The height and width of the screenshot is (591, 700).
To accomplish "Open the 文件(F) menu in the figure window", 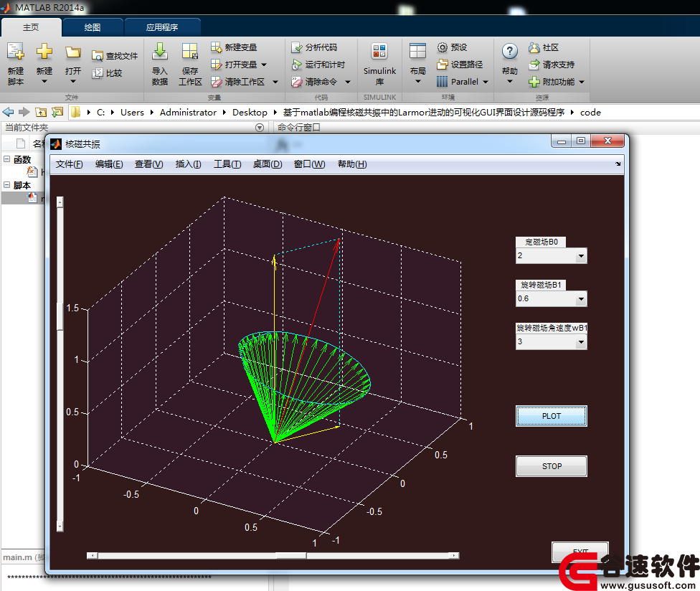I will click(69, 164).
